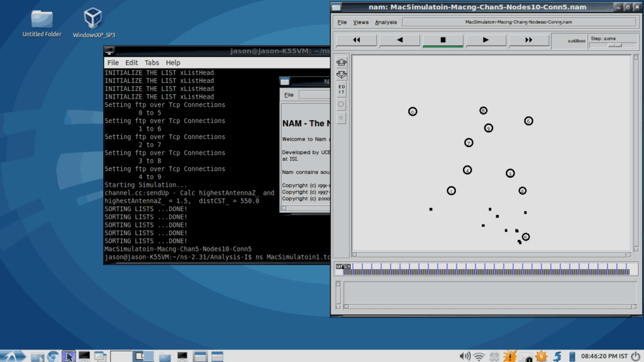Screen dimensions: 644x362
Task: Open the Untitled Folder desktop icon
Action: pyautogui.click(x=42, y=24)
